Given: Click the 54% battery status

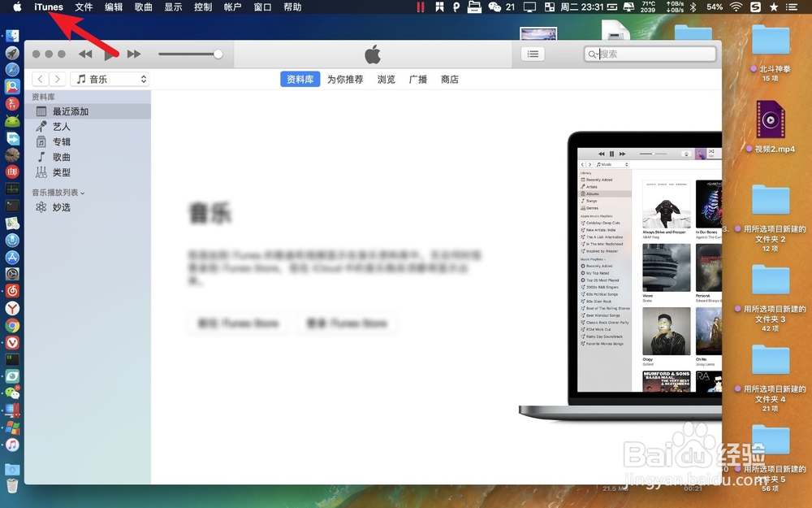Looking at the screenshot, I should point(715,7).
